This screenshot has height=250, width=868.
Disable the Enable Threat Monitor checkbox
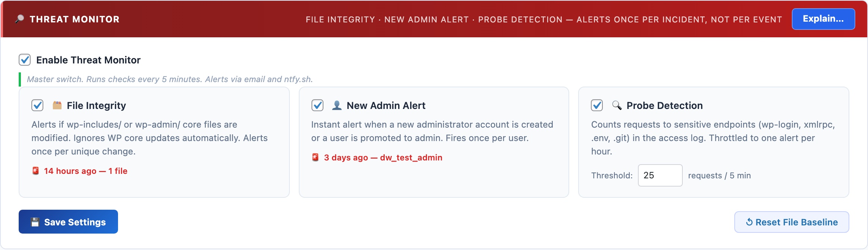25,60
